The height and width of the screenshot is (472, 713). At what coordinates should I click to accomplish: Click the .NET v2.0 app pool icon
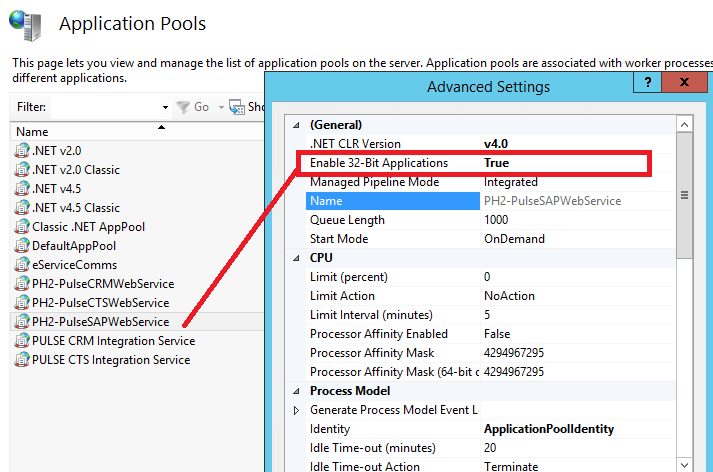click(22, 151)
